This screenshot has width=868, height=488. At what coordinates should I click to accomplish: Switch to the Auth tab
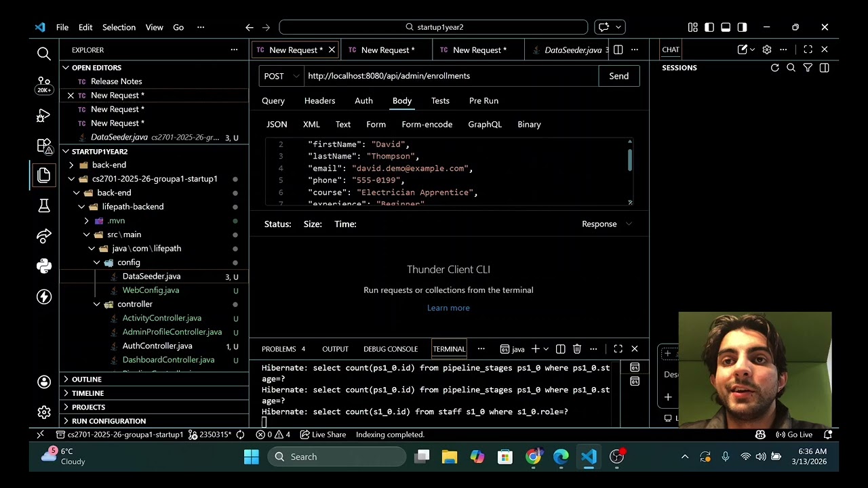363,100
